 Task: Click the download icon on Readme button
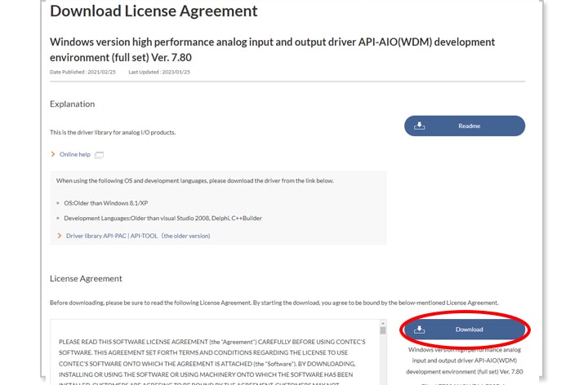tap(420, 126)
